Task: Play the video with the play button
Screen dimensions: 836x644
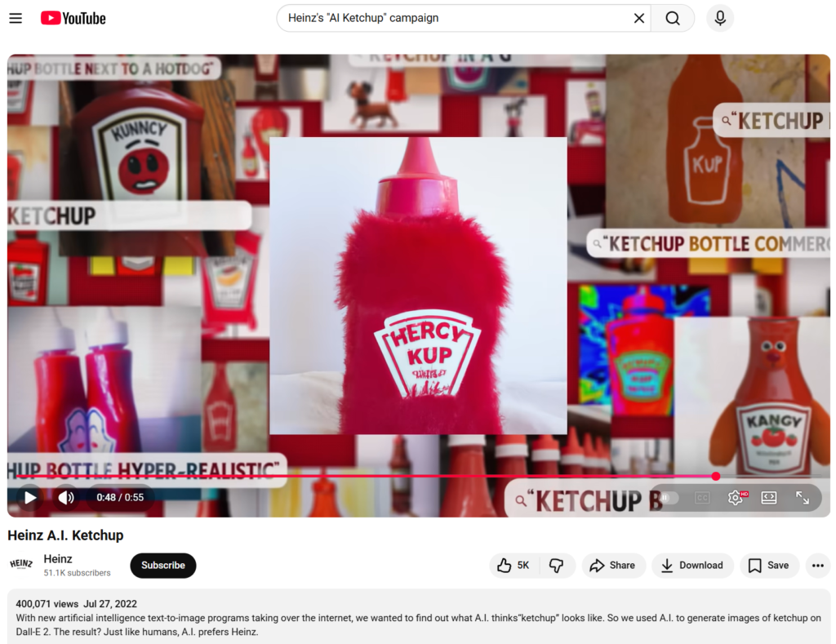Action: (x=30, y=497)
